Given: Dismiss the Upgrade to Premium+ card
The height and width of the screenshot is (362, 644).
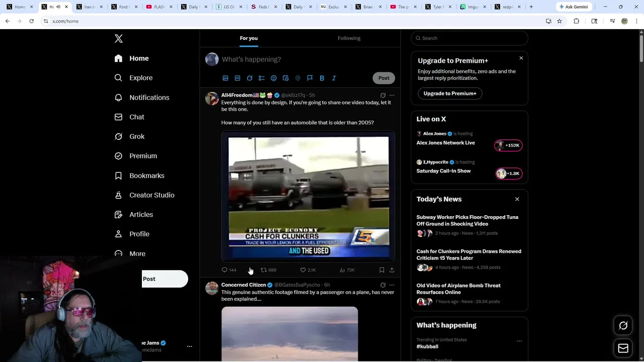Looking at the screenshot, I should (x=521, y=58).
